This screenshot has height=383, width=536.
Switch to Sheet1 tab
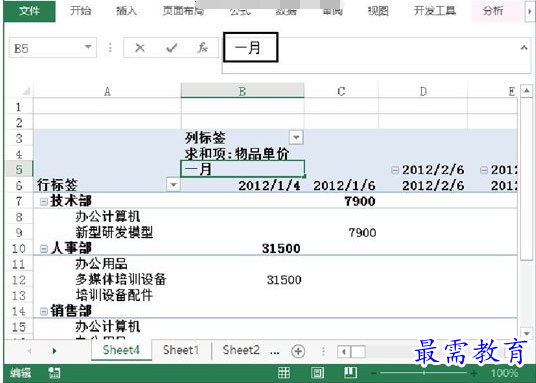(181, 350)
